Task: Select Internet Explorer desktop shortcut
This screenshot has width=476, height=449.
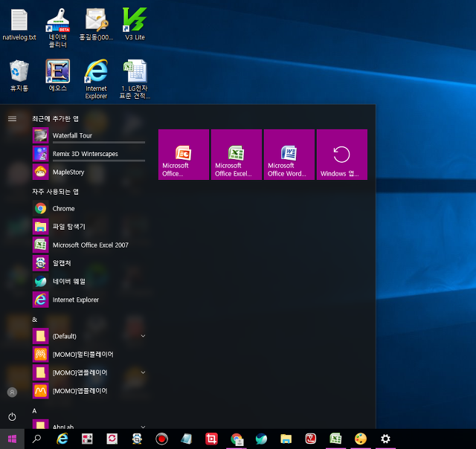Action: pyautogui.click(x=96, y=79)
